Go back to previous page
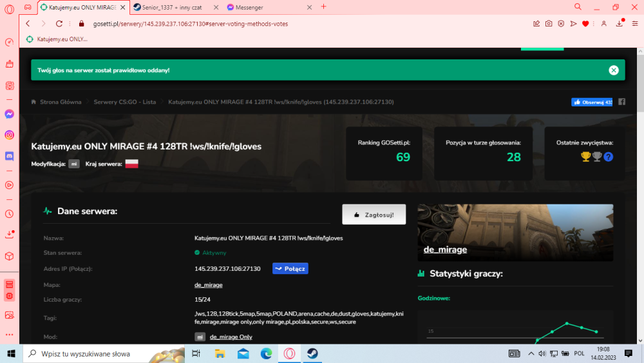 point(28,23)
